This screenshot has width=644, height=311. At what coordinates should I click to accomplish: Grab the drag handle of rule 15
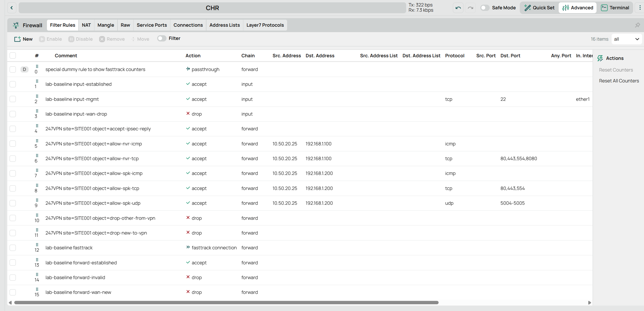coord(37,289)
